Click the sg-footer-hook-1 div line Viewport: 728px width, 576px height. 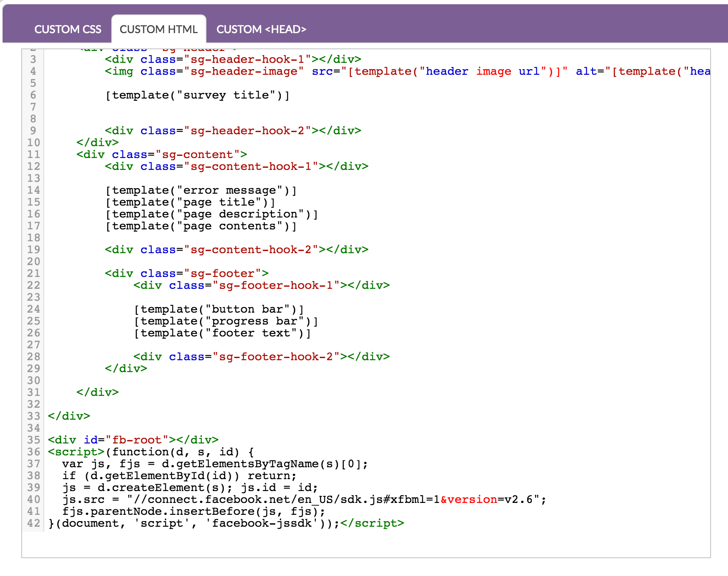click(x=262, y=285)
